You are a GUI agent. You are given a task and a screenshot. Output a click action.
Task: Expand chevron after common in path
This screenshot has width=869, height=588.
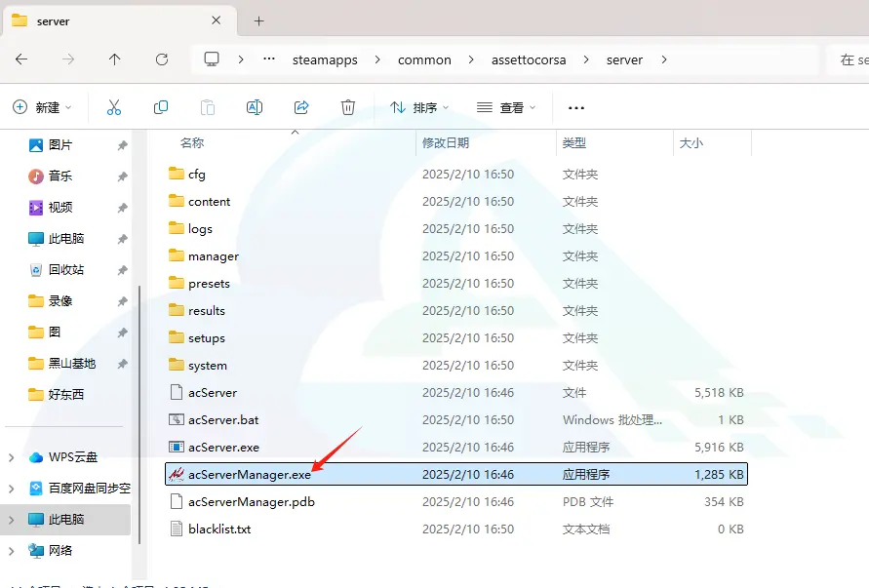click(x=471, y=59)
